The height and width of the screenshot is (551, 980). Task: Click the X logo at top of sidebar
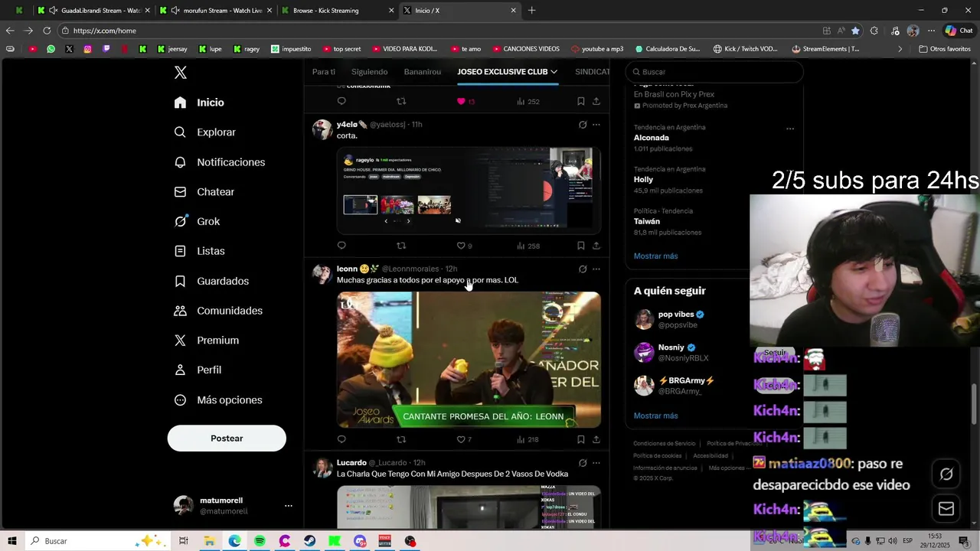click(x=181, y=73)
